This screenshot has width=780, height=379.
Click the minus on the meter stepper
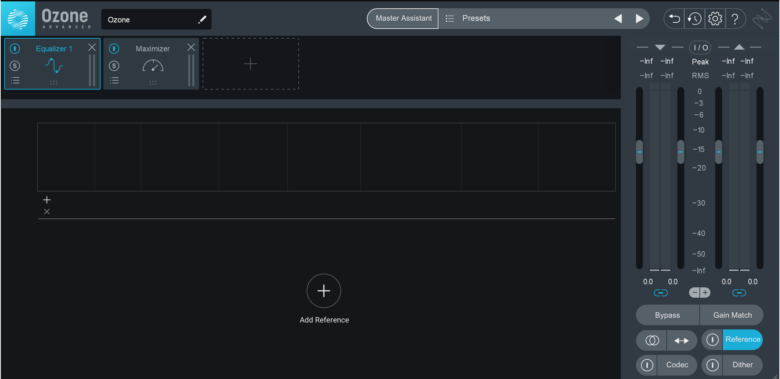pos(694,293)
